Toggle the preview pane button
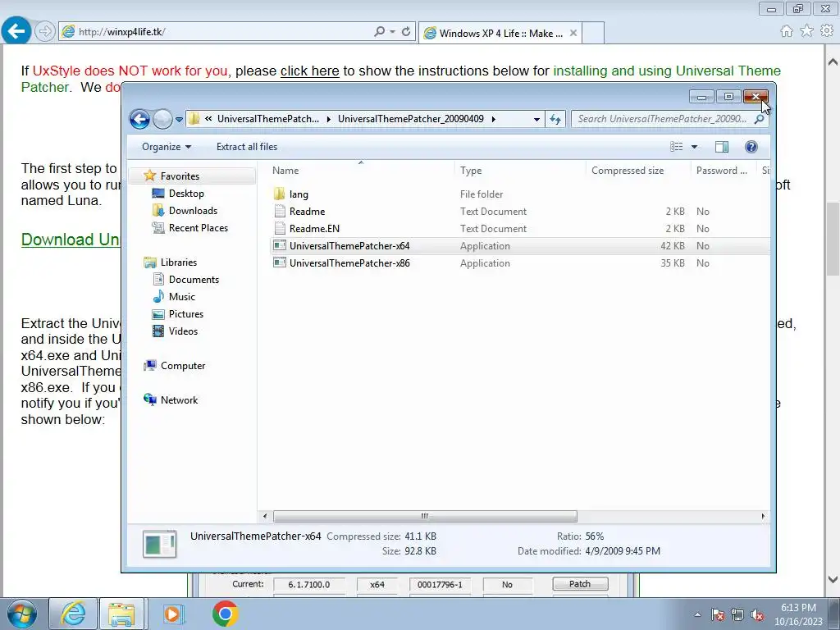The height and width of the screenshot is (630, 840). coord(722,147)
